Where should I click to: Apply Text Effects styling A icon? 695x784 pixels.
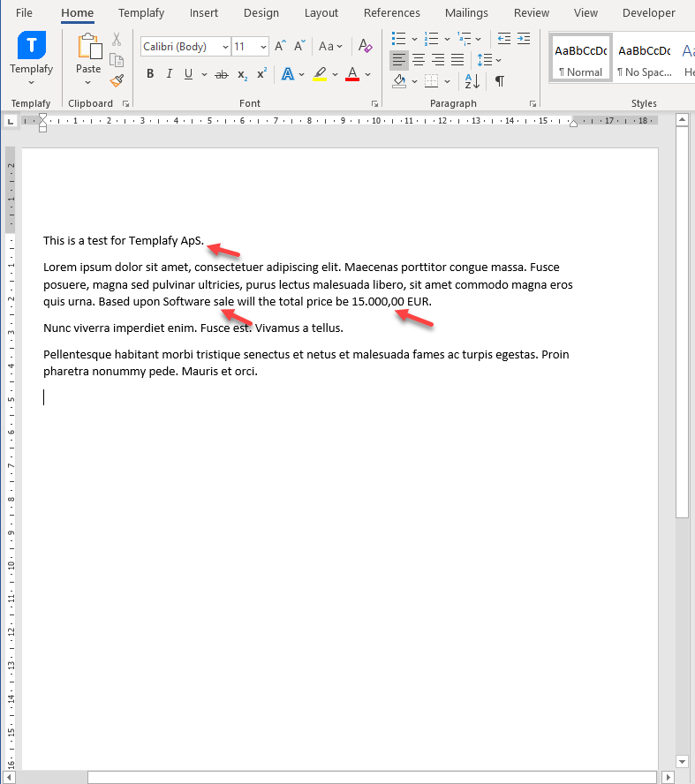coord(288,74)
